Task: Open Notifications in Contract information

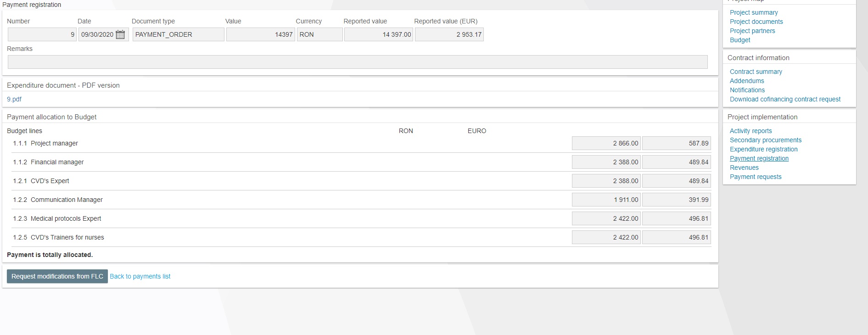Action: 747,90
